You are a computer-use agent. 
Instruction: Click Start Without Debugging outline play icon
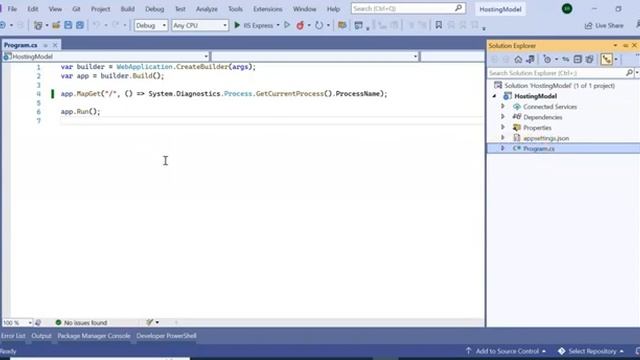287,25
